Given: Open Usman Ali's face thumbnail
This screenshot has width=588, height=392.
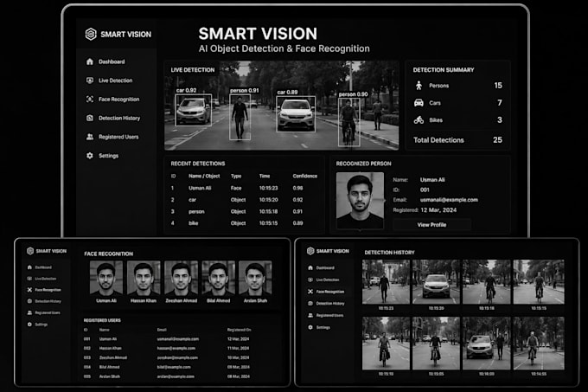Looking at the screenshot, I should coord(106,278).
